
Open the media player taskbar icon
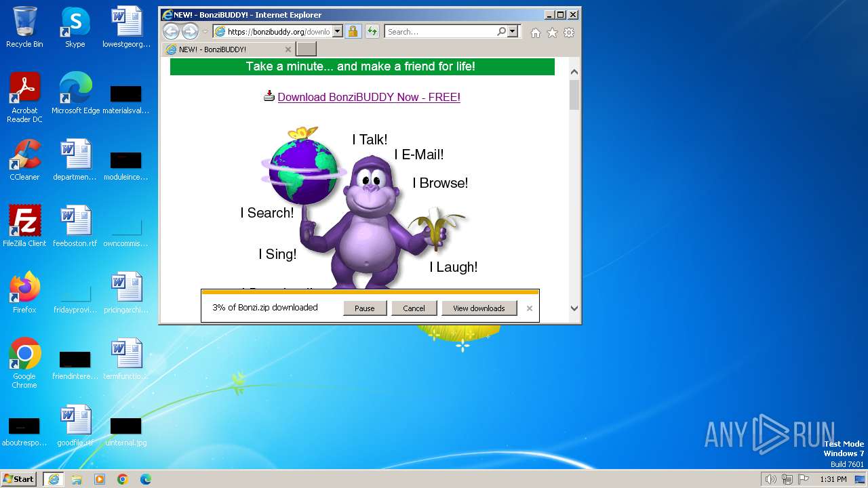pyautogui.click(x=100, y=479)
